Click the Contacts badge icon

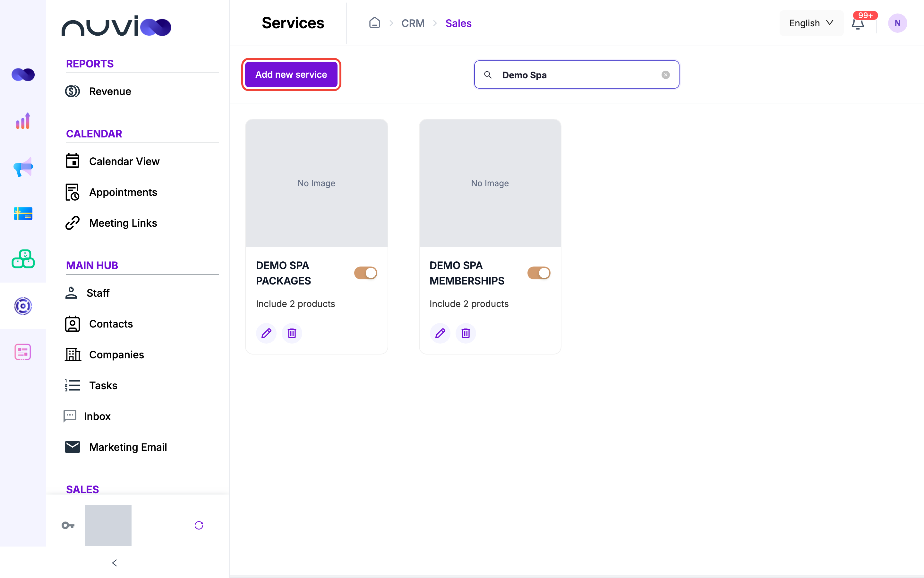pos(72,324)
